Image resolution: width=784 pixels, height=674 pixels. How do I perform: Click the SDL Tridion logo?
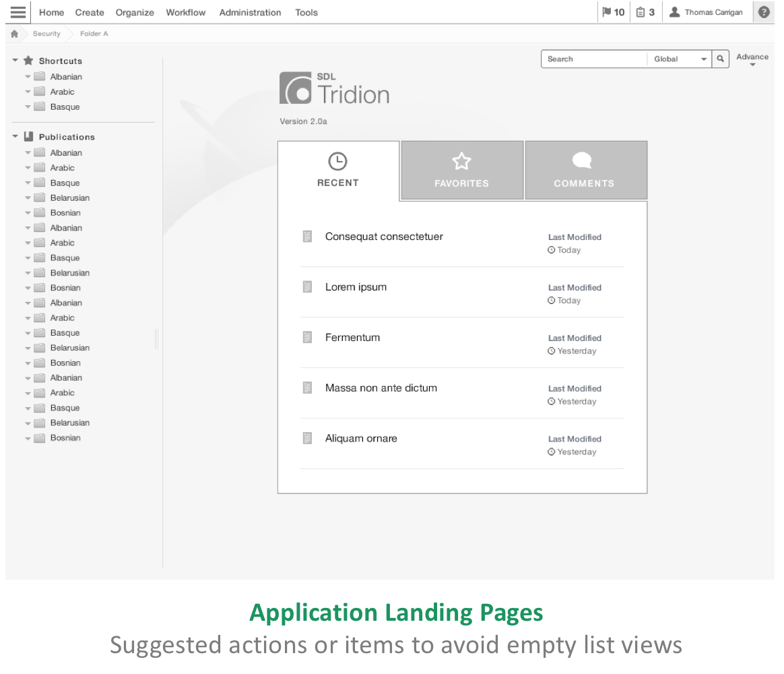click(335, 88)
